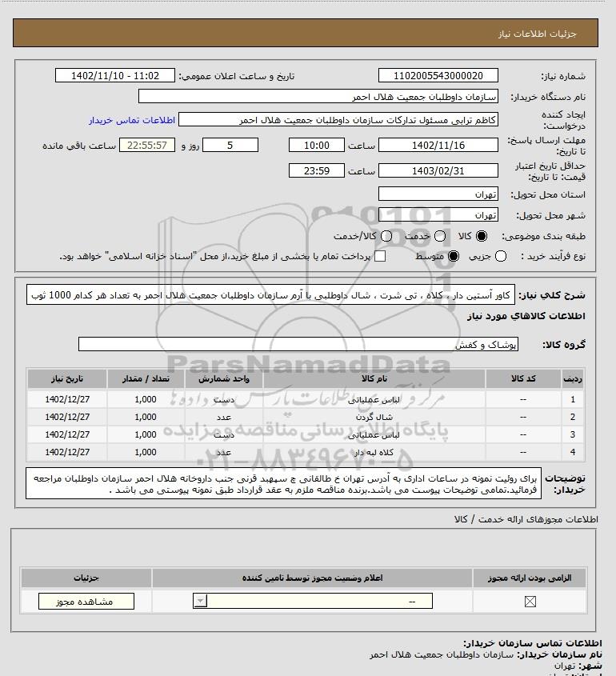Click the نام کالا column header
The width and height of the screenshot is (616, 676).
pyautogui.click(x=374, y=379)
